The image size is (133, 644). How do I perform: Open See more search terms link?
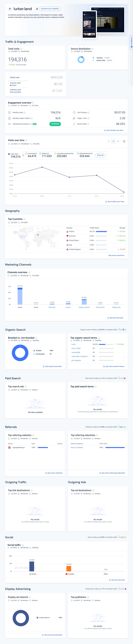(114, 367)
